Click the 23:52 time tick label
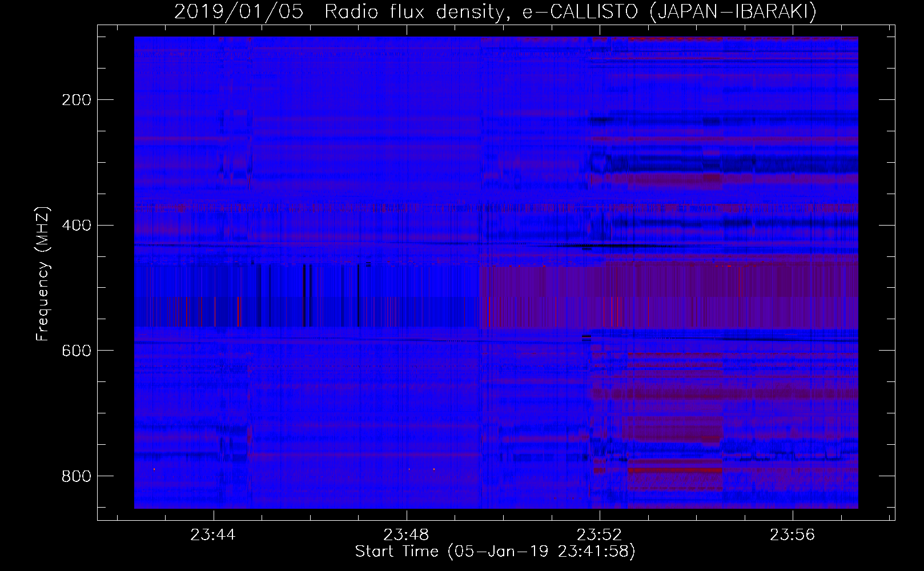Screen dimensions: 924x571 pos(599,535)
